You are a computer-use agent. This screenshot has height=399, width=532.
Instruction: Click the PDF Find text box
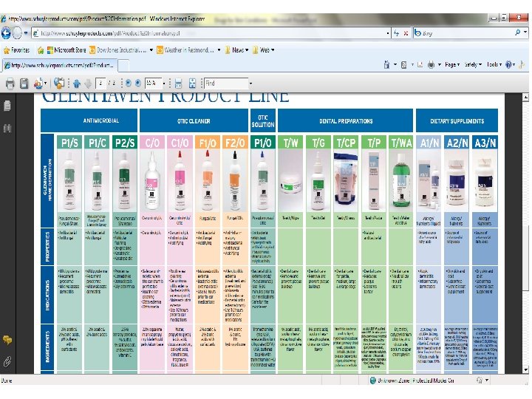point(226,83)
